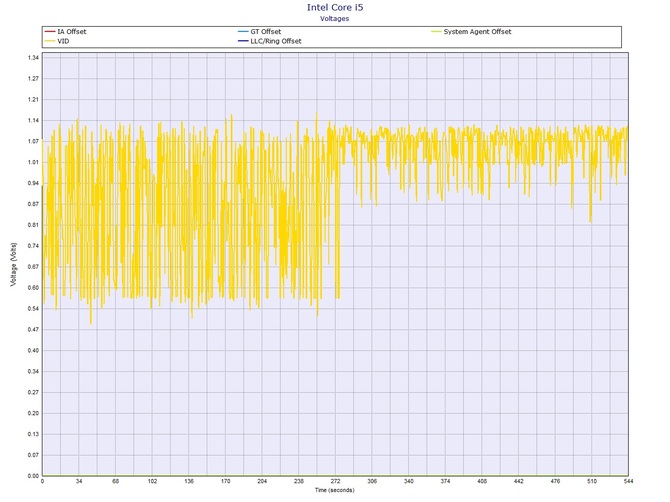Select the LLC/Ring Offset legend entry
The width and height of the screenshot is (670, 502).
270,41
